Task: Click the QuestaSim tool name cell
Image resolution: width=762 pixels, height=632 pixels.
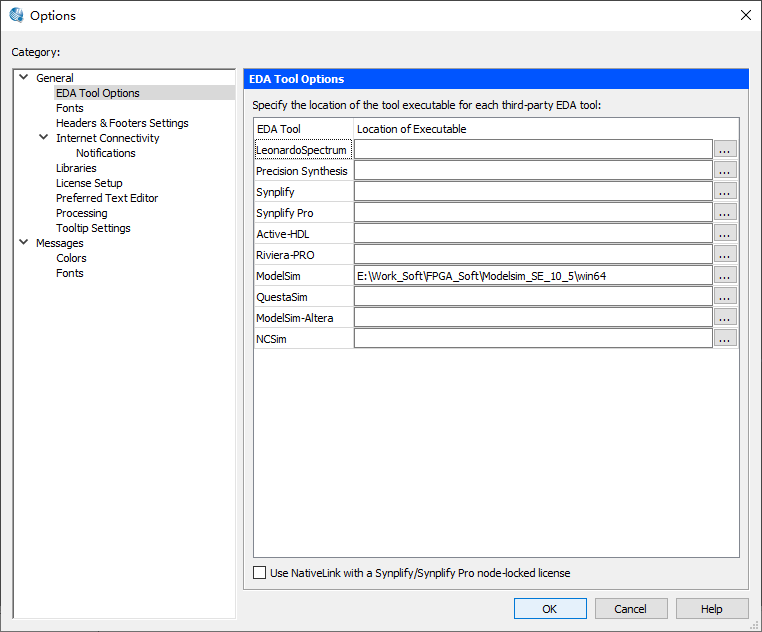Action: (x=303, y=297)
